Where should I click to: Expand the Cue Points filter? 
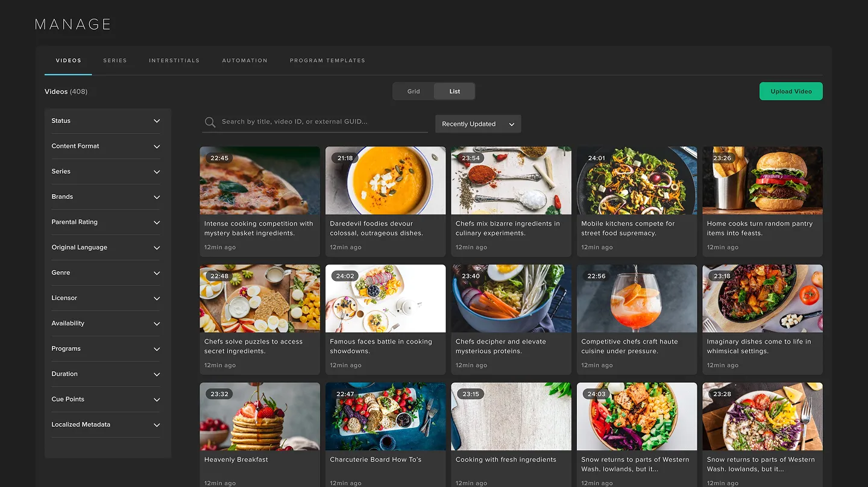coord(106,400)
